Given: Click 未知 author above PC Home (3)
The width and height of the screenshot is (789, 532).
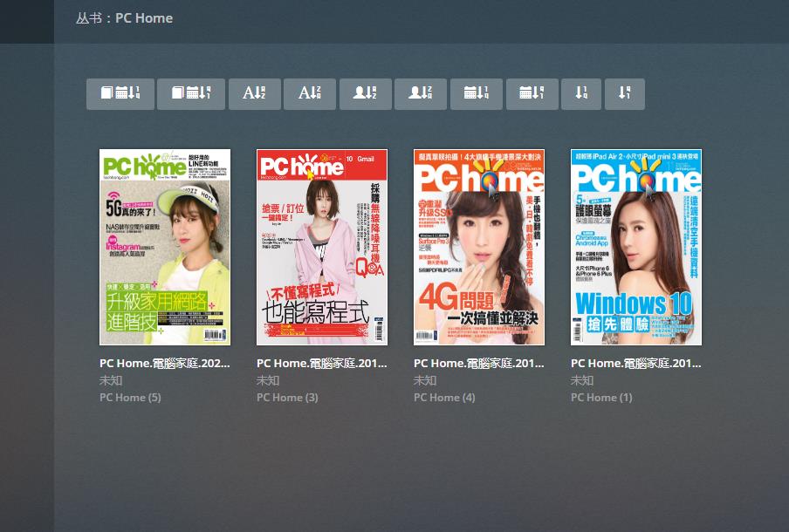Looking at the screenshot, I should pos(268,380).
